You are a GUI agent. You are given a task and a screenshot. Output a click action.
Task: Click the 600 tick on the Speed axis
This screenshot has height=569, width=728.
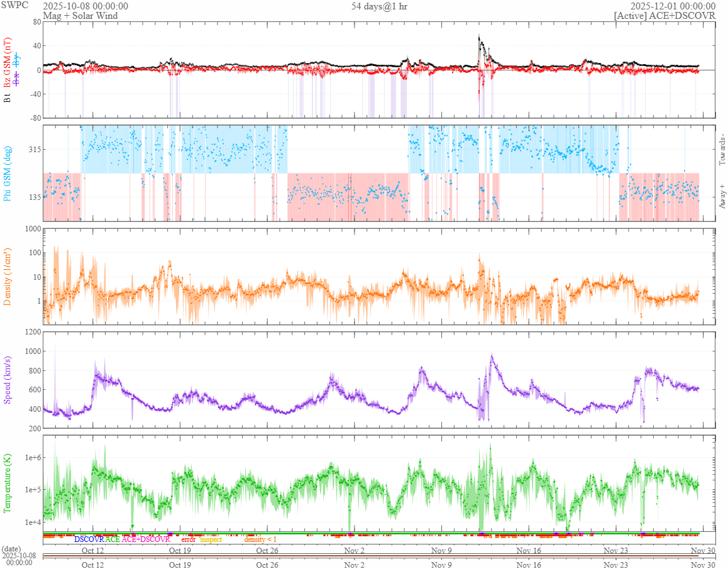[35, 390]
